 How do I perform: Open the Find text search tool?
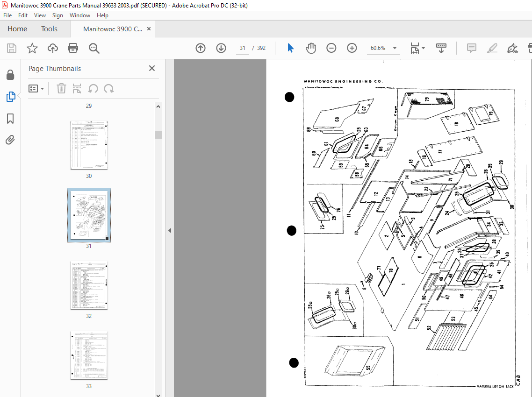tap(94, 48)
